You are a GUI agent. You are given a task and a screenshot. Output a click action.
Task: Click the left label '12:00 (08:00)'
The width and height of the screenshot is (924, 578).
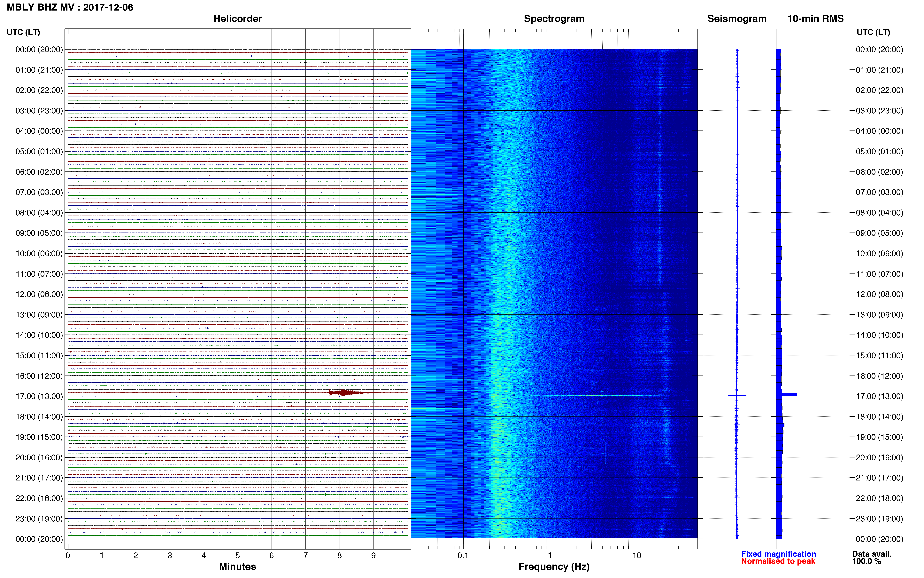click(39, 294)
